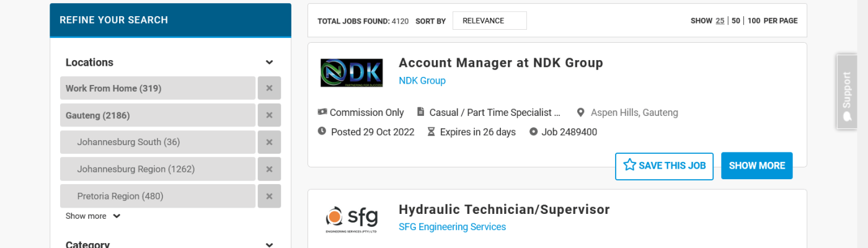Image resolution: width=868 pixels, height=248 pixels.
Task: Remove the Johannesburg Region filter
Action: [269, 169]
